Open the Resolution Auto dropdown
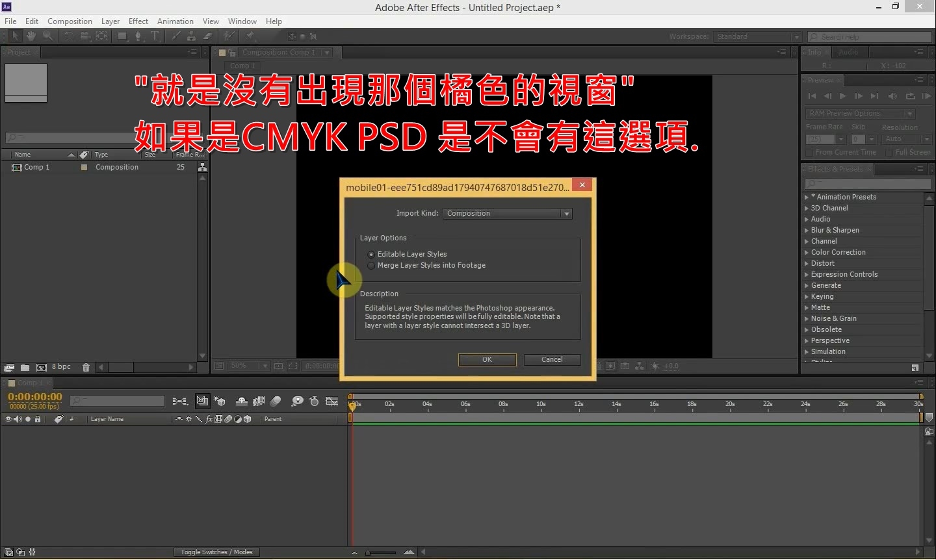 [x=907, y=139]
